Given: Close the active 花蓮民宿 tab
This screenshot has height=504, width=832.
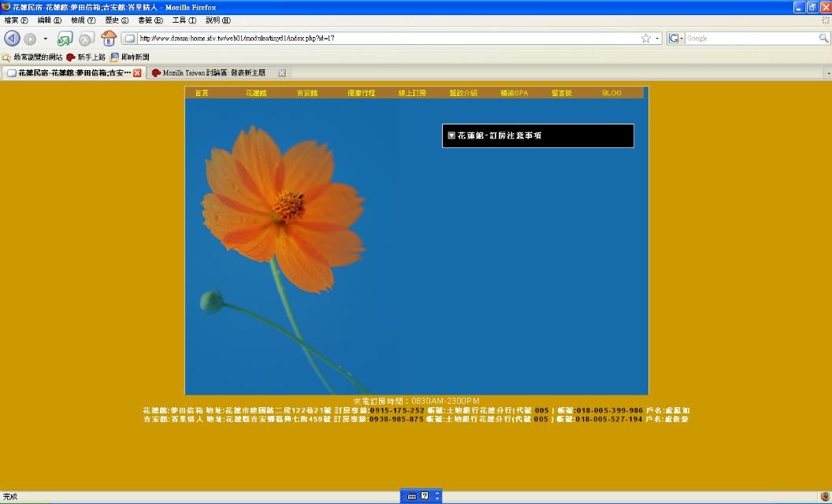Looking at the screenshot, I should (137, 72).
